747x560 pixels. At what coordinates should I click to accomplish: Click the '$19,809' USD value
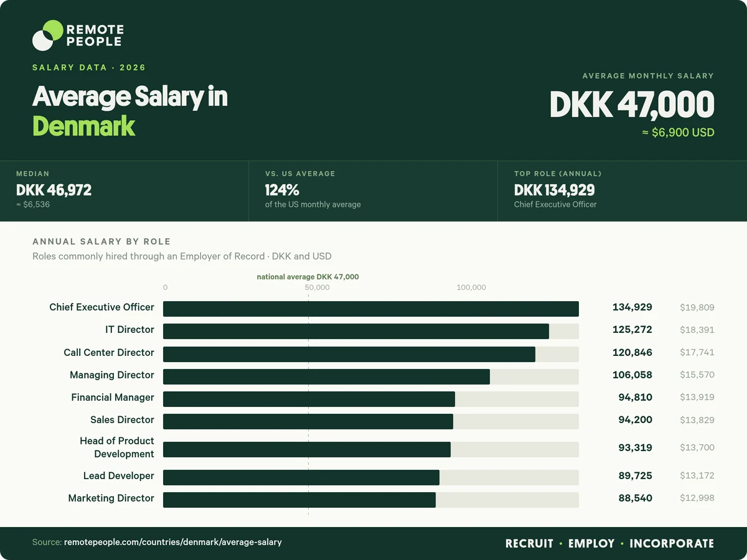pyautogui.click(x=697, y=307)
